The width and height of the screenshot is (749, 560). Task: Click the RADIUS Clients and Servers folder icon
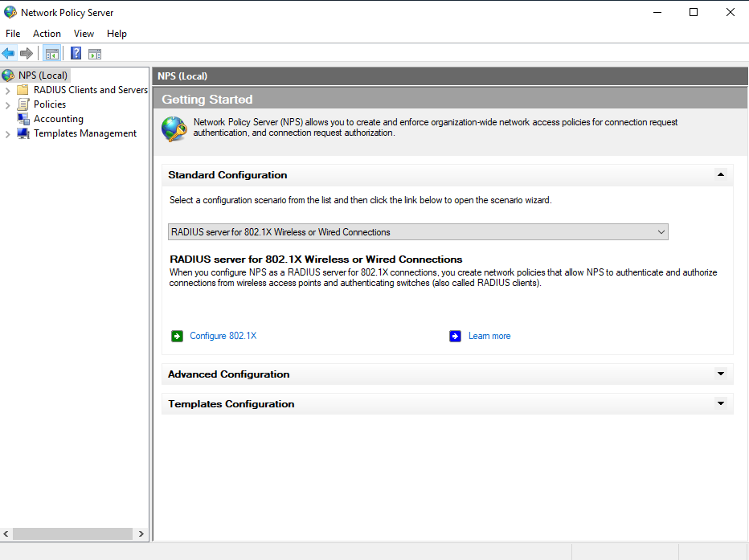coord(23,90)
